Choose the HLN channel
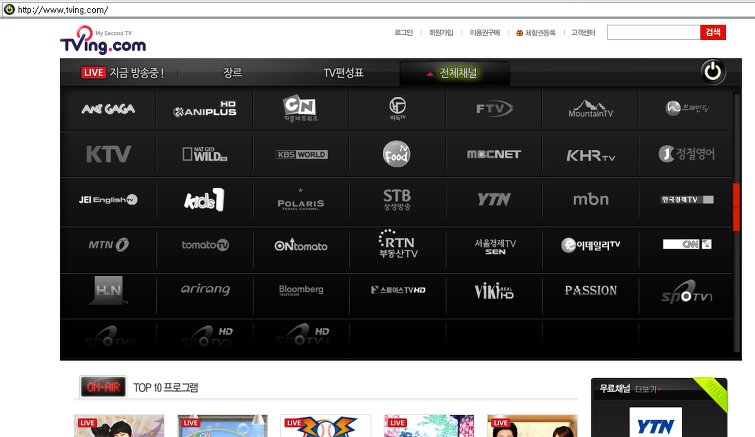Viewport: 755px width, 437px height. 109,290
